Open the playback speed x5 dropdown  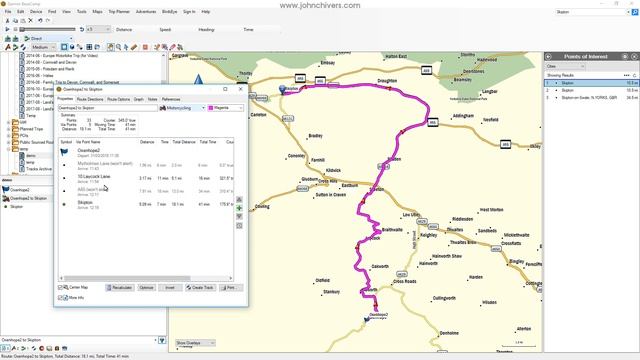(x=98, y=29)
